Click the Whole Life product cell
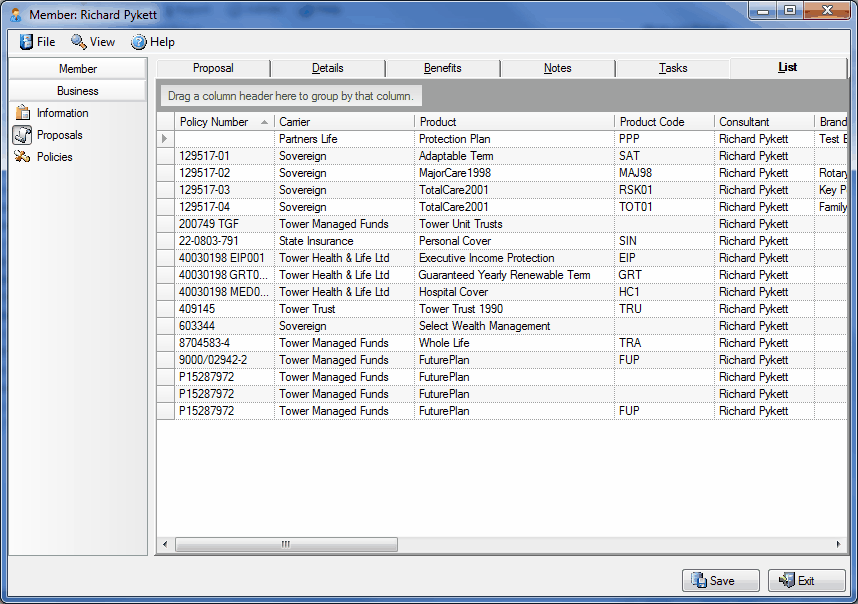 click(x=514, y=342)
